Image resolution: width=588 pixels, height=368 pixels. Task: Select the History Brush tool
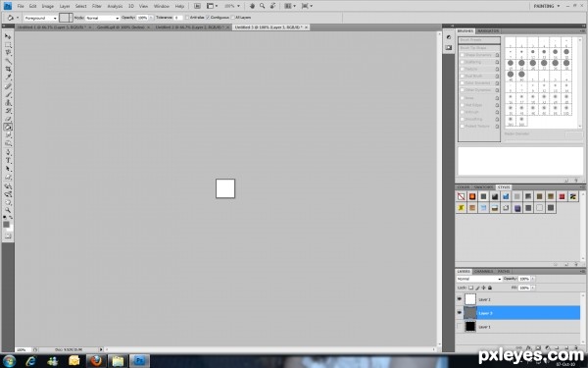[x=8, y=111]
